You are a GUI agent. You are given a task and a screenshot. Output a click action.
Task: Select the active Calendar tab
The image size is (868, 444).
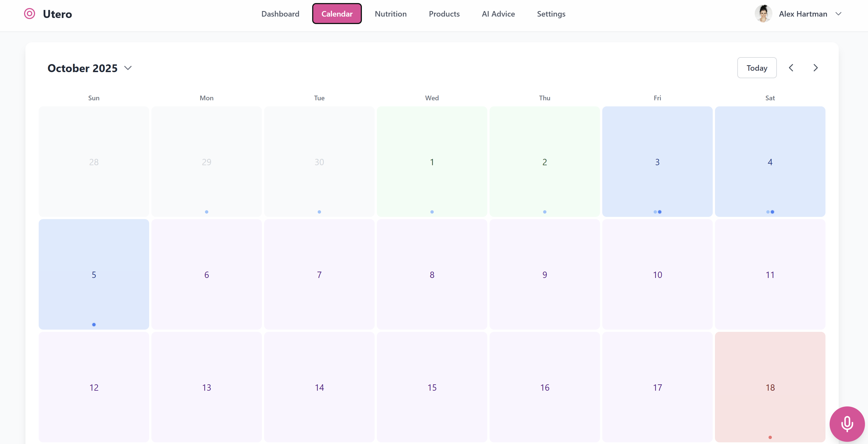point(337,14)
